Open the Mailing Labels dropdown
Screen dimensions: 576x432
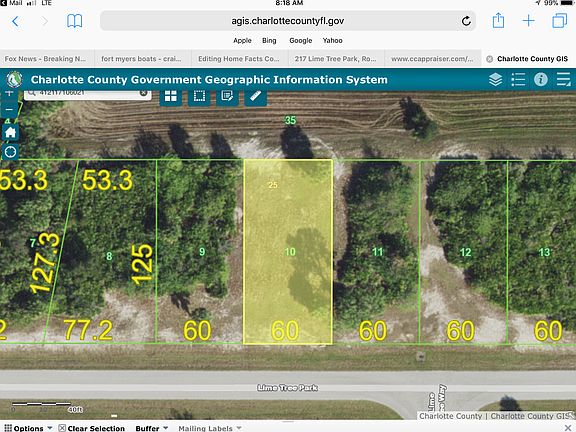(210, 428)
